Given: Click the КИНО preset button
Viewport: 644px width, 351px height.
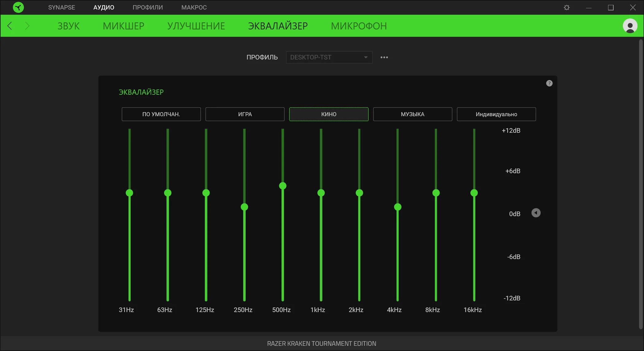Looking at the screenshot, I should point(329,114).
